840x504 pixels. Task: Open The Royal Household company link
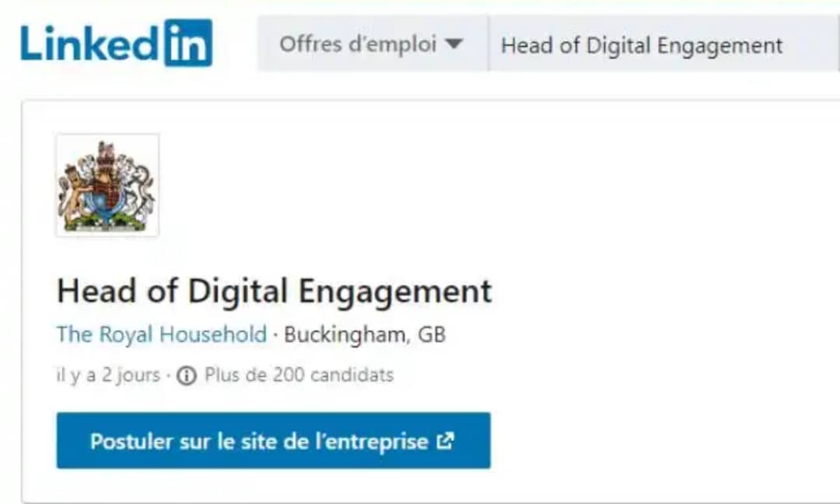pos(161,334)
